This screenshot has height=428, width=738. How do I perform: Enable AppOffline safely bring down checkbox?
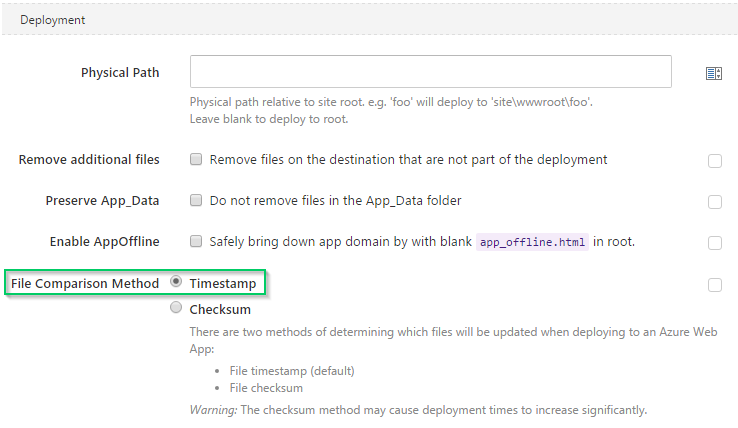tap(196, 241)
